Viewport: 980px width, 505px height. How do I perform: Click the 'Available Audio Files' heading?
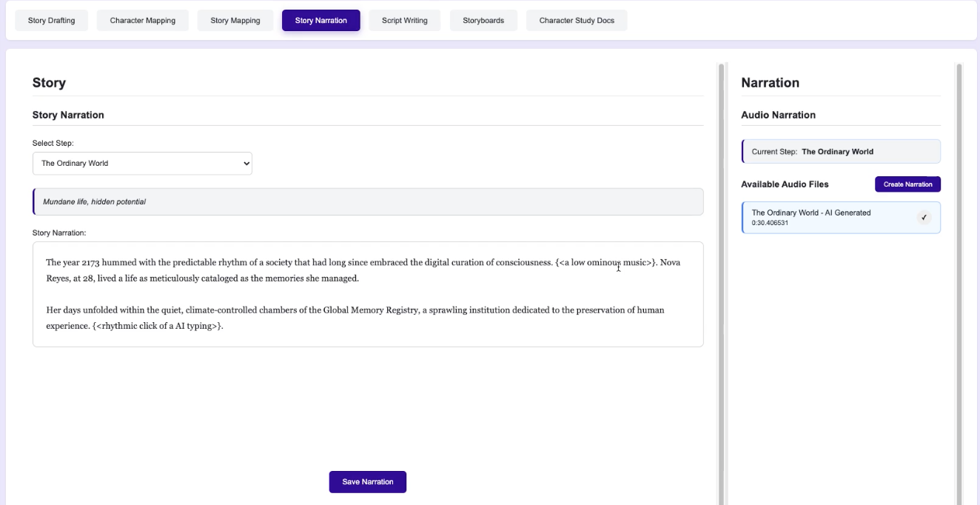click(x=785, y=184)
